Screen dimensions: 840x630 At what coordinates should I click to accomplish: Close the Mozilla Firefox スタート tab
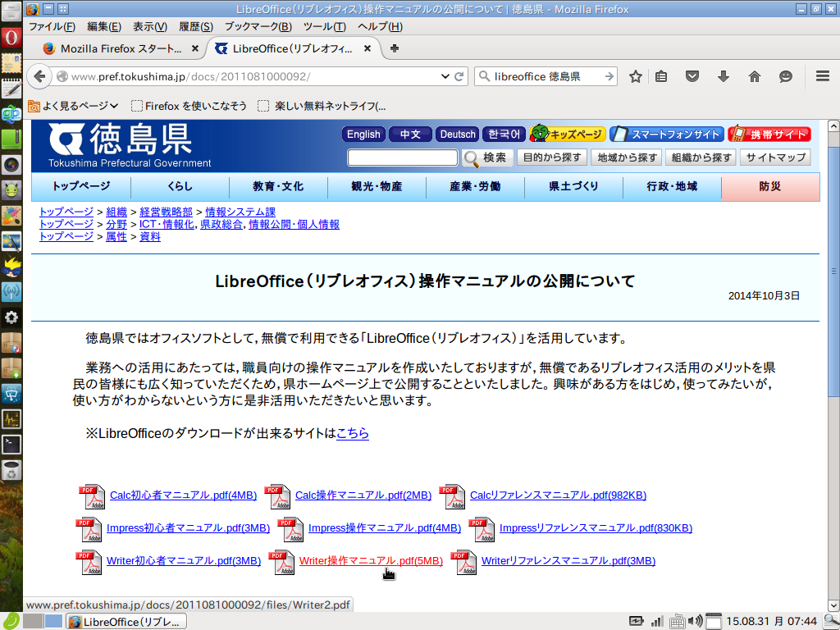[x=195, y=48]
